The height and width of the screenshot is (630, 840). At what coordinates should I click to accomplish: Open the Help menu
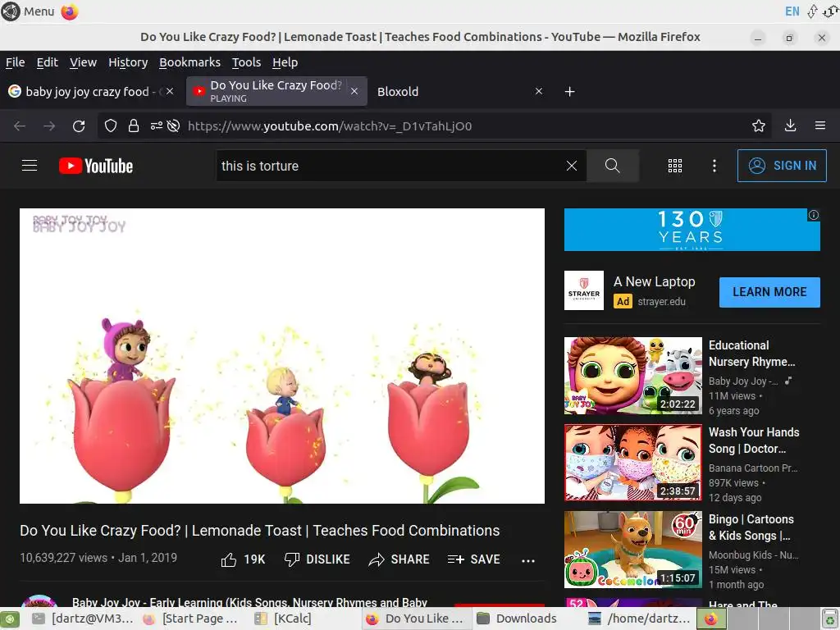pos(285,62)
